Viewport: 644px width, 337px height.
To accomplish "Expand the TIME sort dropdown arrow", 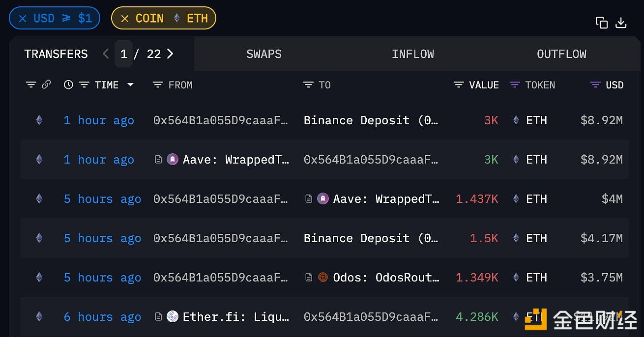I will pos(130,85).
